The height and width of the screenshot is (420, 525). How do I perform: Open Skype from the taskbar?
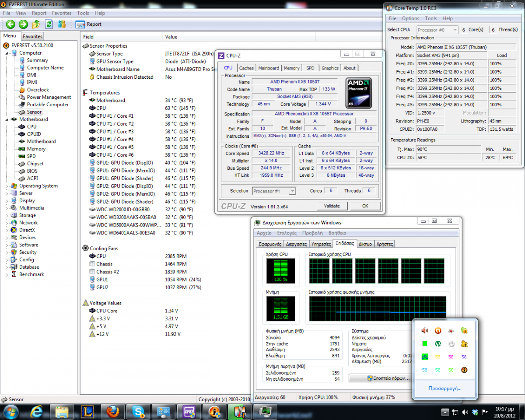coord(138,412)
